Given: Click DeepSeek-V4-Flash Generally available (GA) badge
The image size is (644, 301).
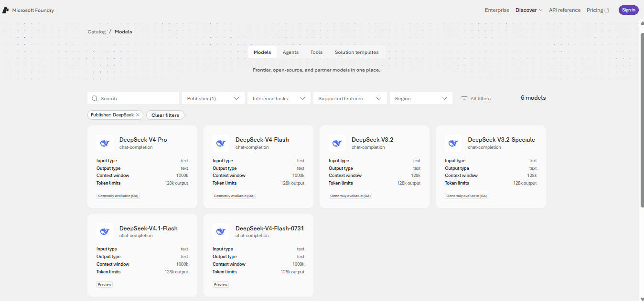Looking at the screenshot, I should click(234, 196).
